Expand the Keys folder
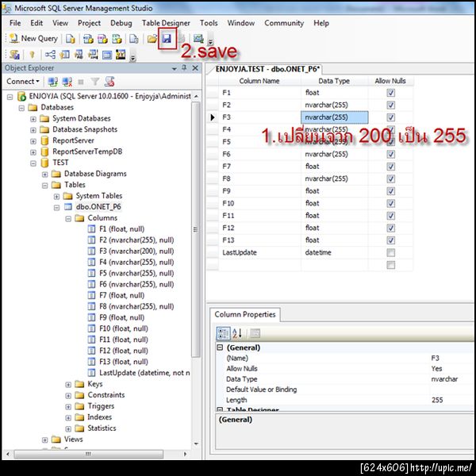The width and height of the screenshot is (476, 476). point(68,385)
